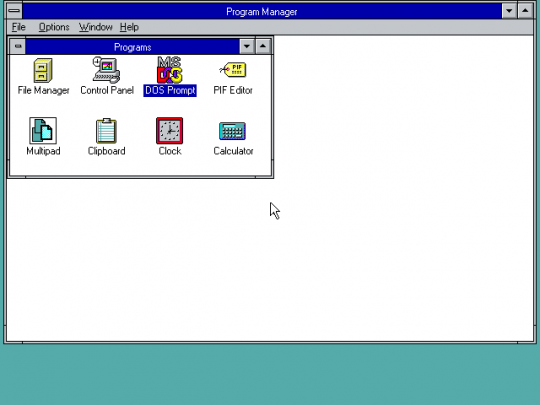The image size is (540, 405).
Task: Click the highlighted DOS Prompt label
Action: (170, 90)
